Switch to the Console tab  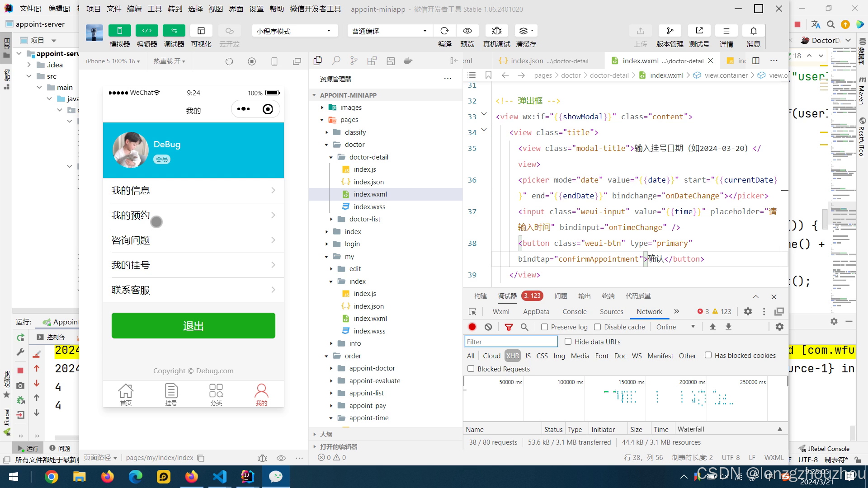click(x=574, y=311)
